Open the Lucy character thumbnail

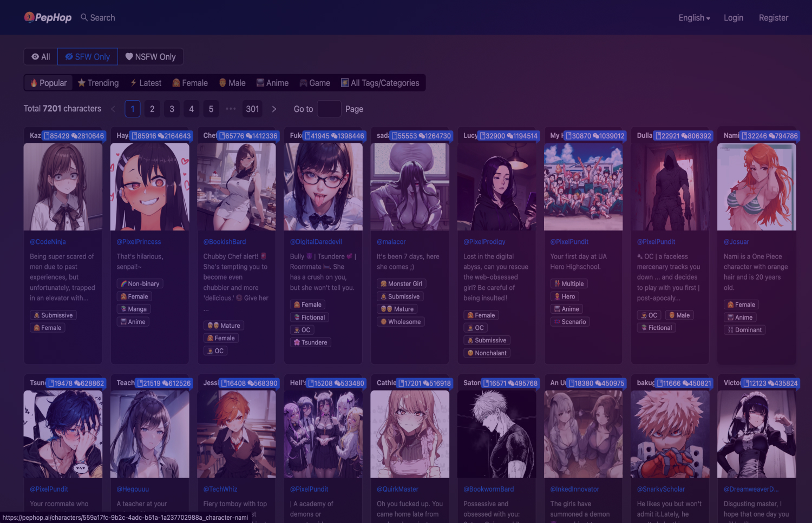[x=496, y=187]
